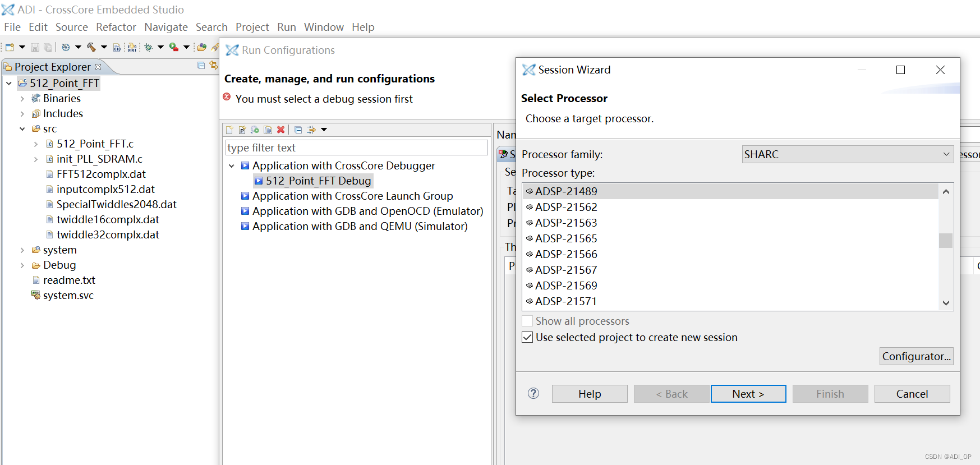
Task: Click processor list scrollbar thumb
Action: 946,240
